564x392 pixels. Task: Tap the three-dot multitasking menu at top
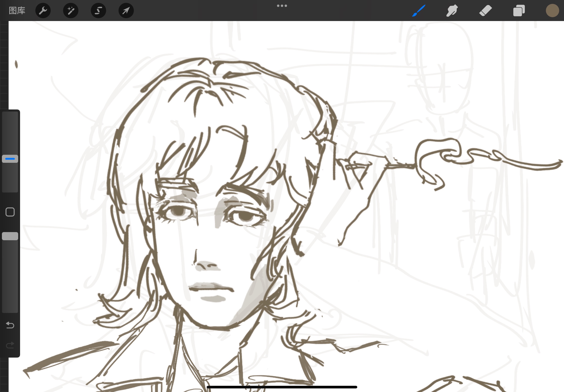point(282,6)
